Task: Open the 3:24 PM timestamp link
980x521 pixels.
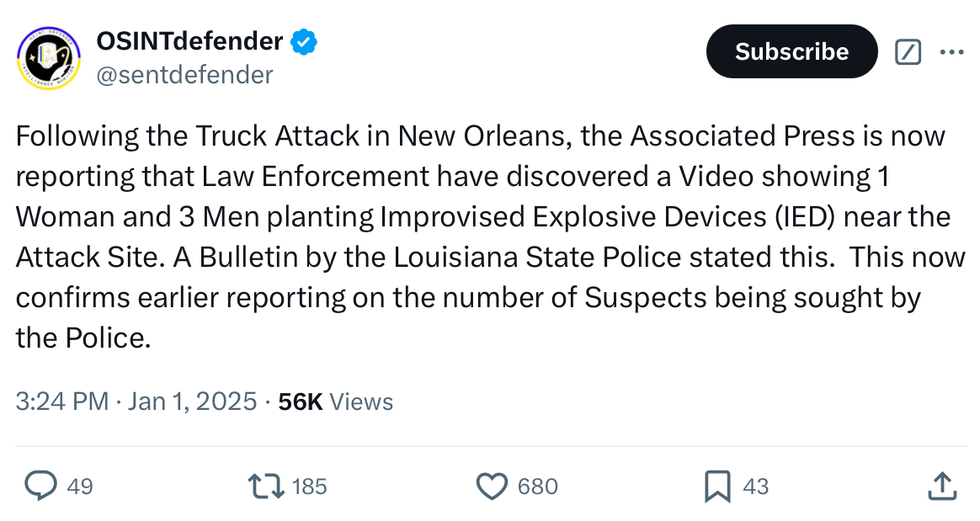Action: tap(62, 401)
